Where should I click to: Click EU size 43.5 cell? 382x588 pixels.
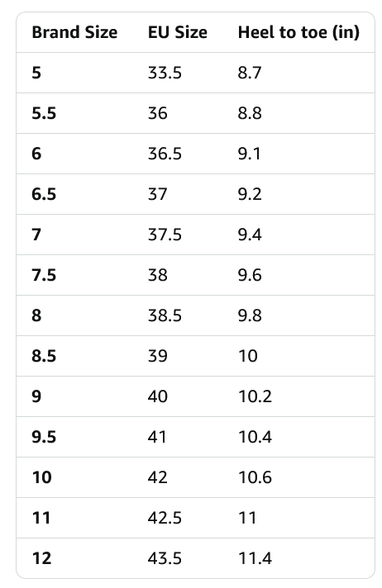[165, 559]
